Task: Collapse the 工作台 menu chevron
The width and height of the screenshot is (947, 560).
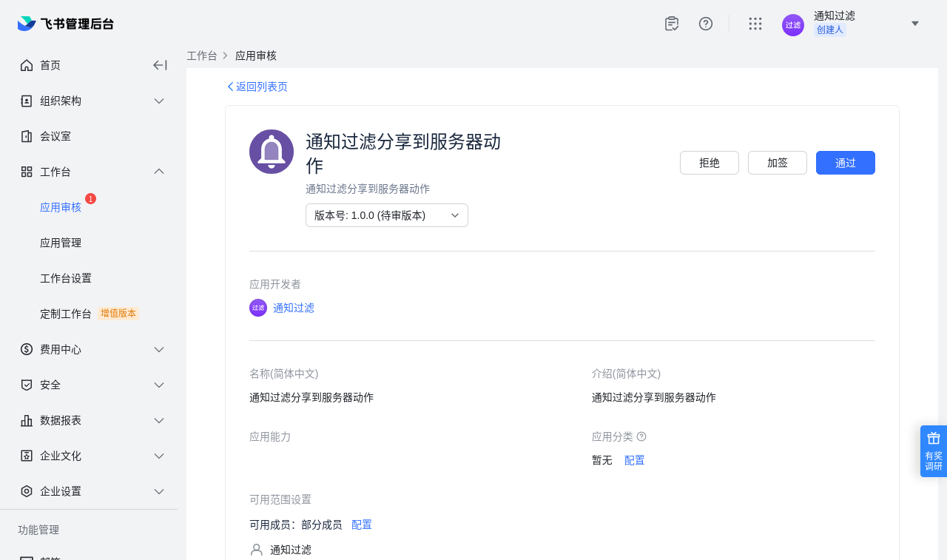Action: pyautogui.click(x=159, y=172)
